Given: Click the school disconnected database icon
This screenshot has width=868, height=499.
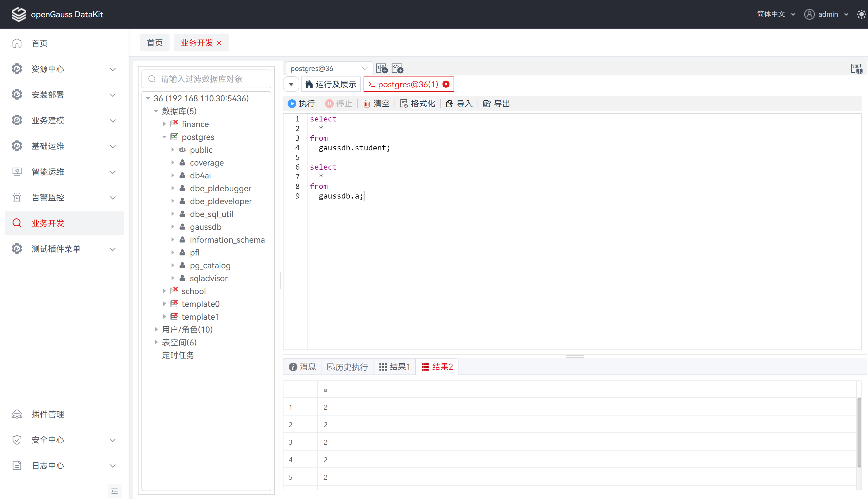Looking at the screenshot, I should pos(174,290).
